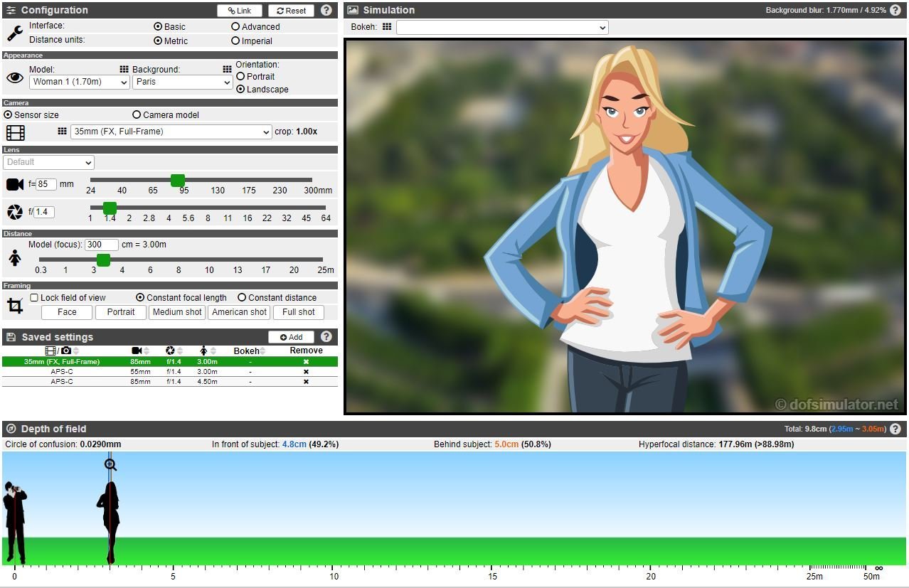Click the magnifier icon above the model figure

110,464
